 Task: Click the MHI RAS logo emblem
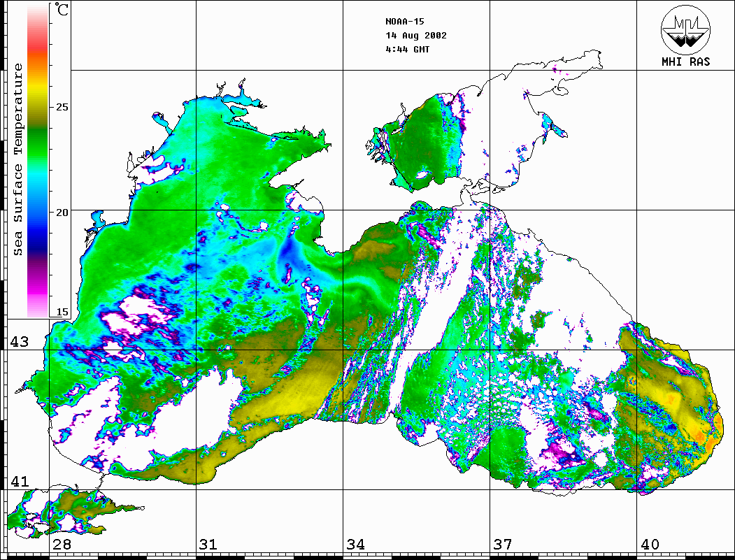coord(685,29)
